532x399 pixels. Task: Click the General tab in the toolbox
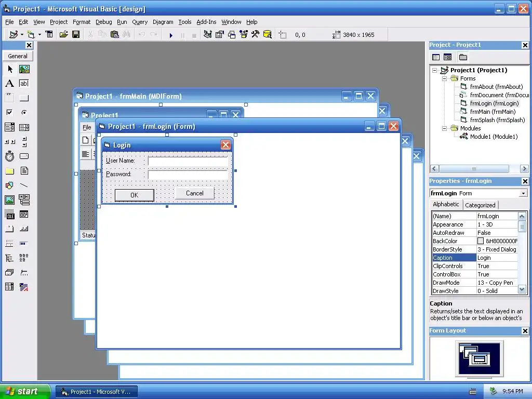18,56
